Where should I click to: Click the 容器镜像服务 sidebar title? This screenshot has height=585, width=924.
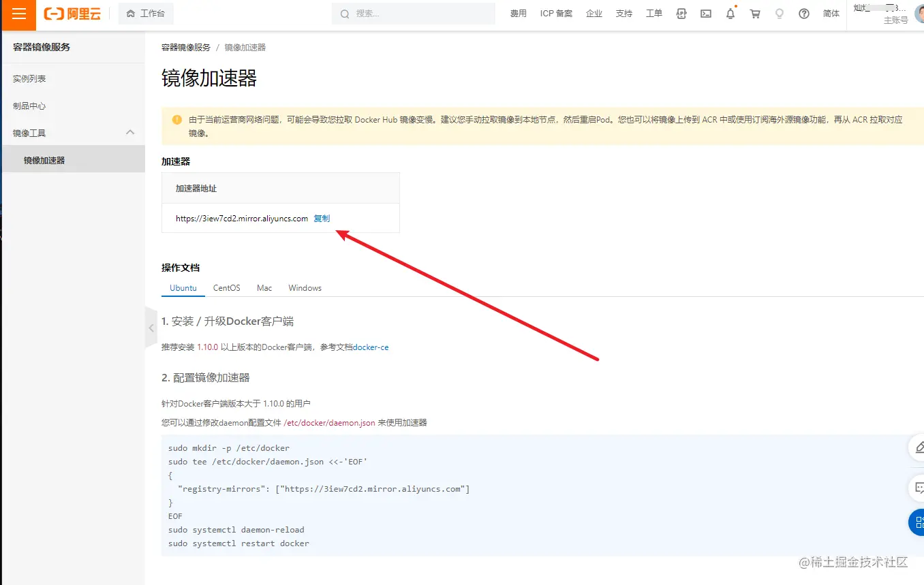point(42,47)
